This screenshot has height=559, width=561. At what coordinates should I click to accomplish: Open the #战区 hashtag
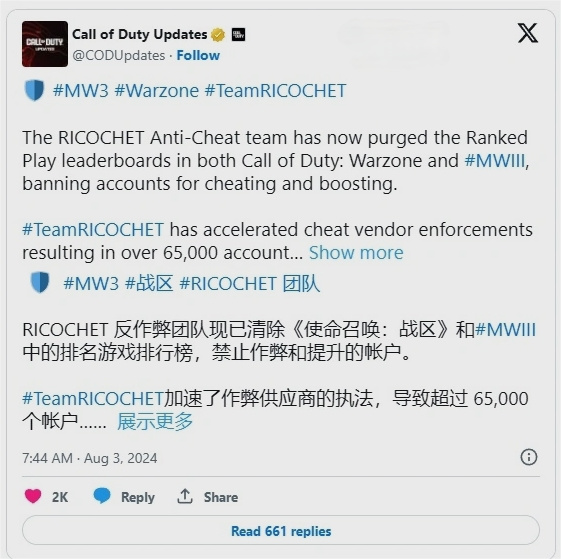coord(149,283)
